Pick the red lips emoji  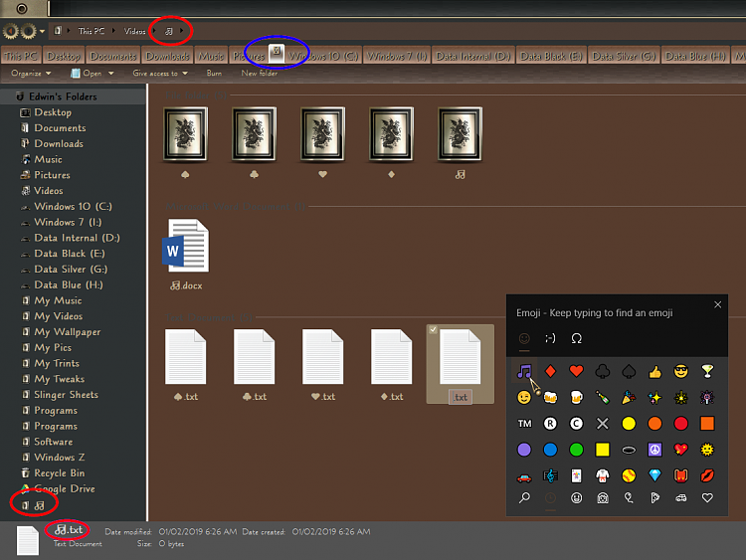(x=707, y=474)
